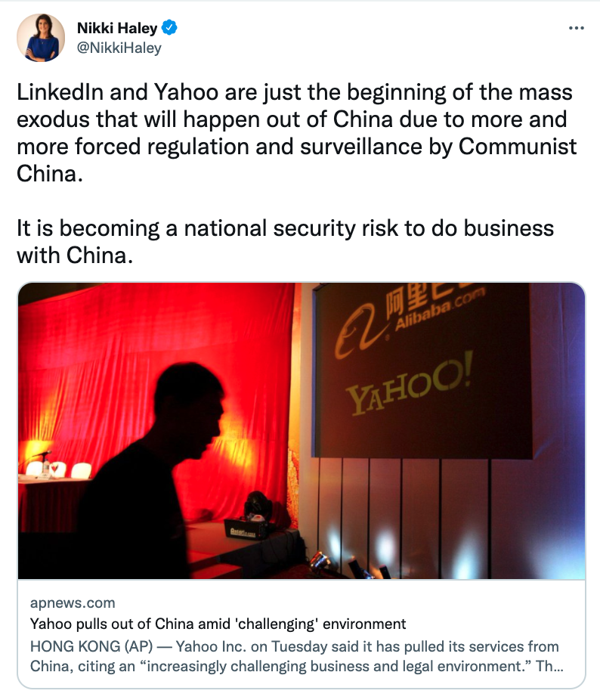Open the @NikkiHaley handle link
The height and width of the screenshot is (700, 600).
[119, 48]
